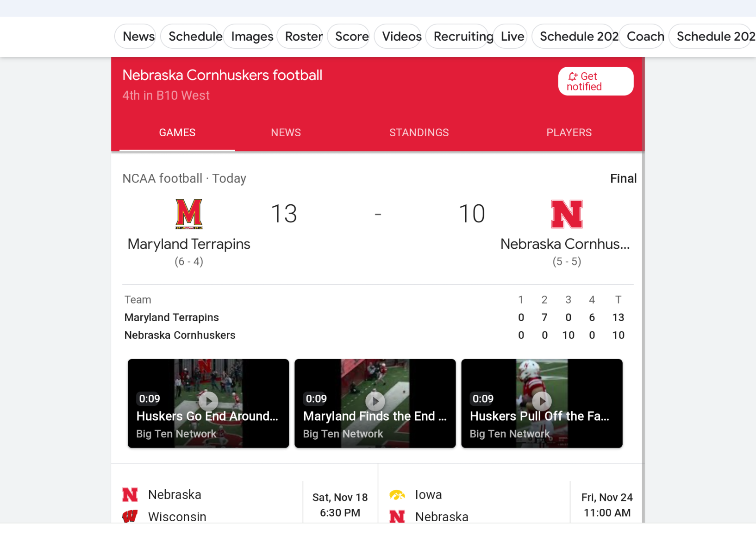The width and height of the screenshot is (756, 556).
Task: Select the GAMES tab
Action: click(177, 133)
